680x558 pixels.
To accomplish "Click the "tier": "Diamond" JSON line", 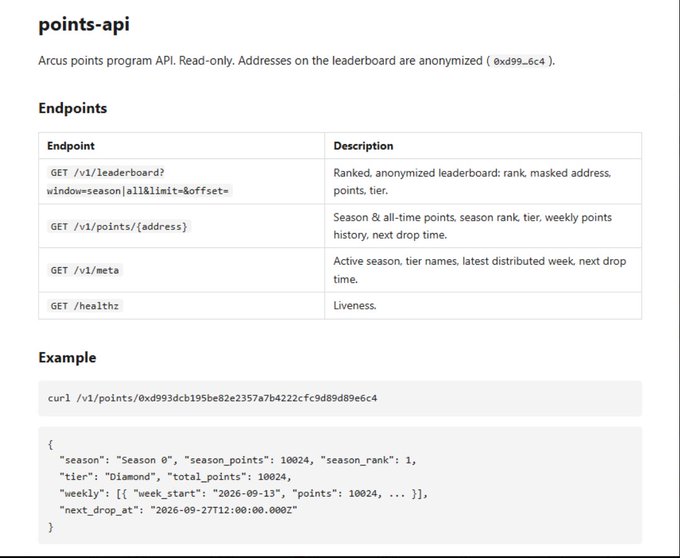I will point(175,477).
